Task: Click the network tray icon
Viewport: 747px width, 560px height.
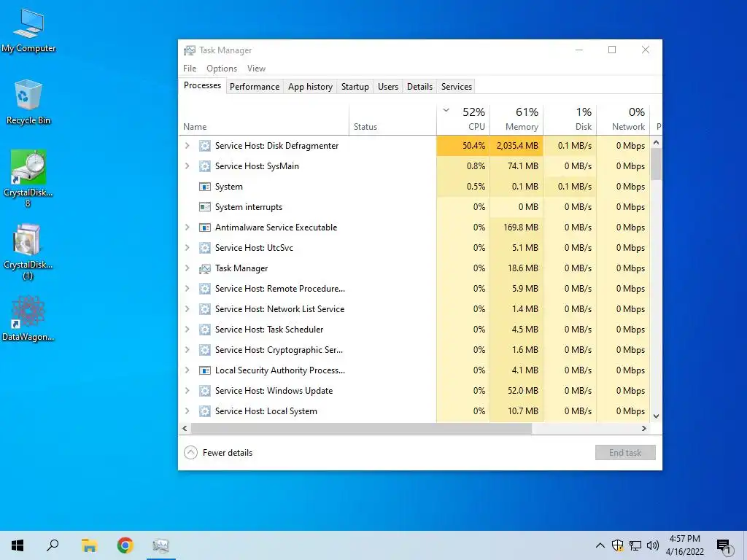Action: [635, 545]
